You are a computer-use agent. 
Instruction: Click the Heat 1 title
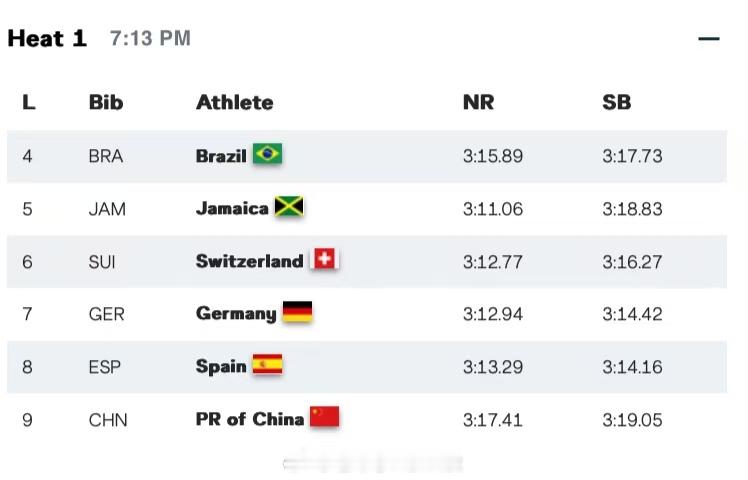[x=47, y=38]
